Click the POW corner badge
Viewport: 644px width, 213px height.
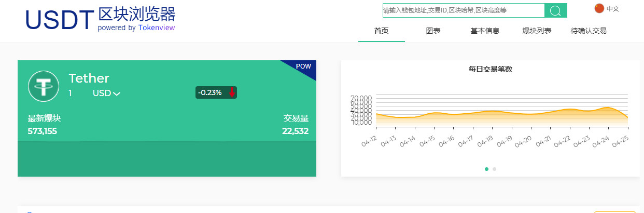(304, 66)
